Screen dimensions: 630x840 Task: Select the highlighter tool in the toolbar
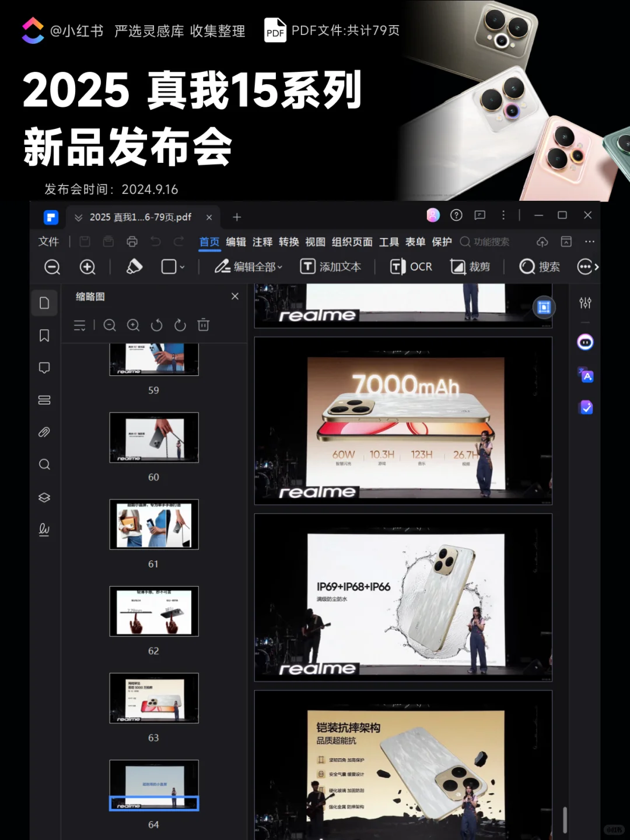(133, 266)
